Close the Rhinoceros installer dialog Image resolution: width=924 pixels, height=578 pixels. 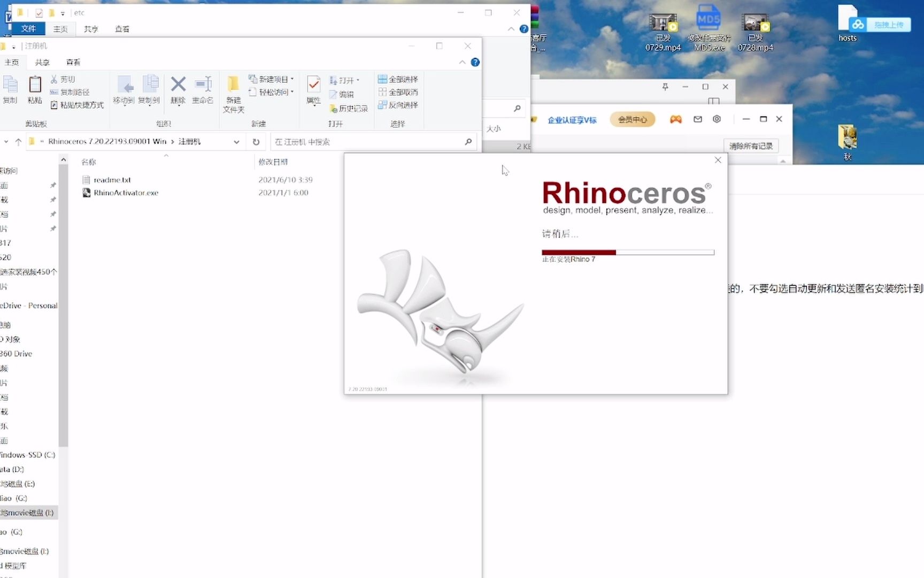pyautogui.click(x=718, y=160)
